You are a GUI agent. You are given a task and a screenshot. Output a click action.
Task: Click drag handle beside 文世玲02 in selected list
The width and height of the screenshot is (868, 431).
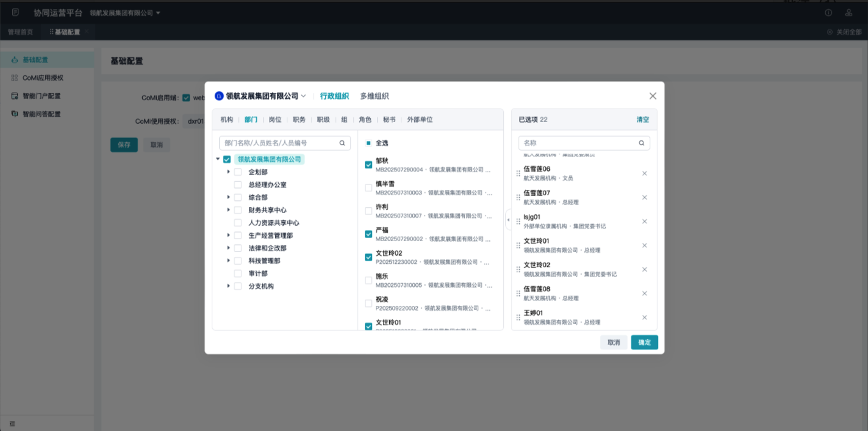coord(518,269)
